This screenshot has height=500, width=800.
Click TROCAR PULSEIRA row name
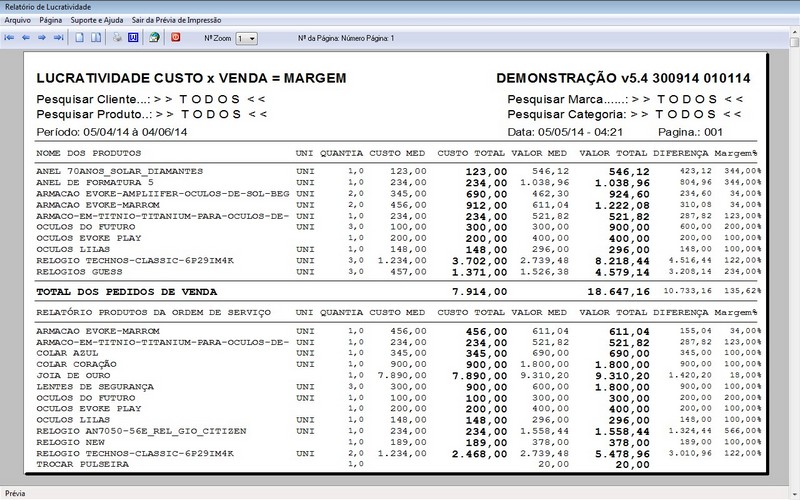click(x=82, y=464)
